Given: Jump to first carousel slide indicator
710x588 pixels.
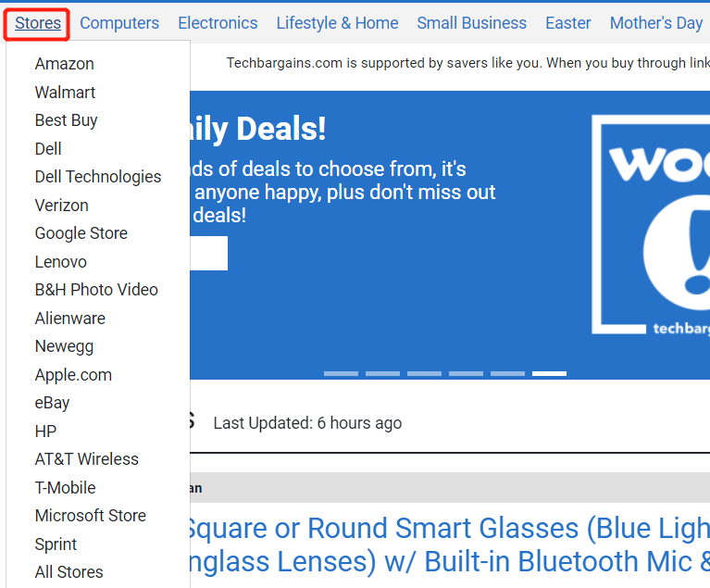Looking at the screenshot, I should click(x=341, y=374).
